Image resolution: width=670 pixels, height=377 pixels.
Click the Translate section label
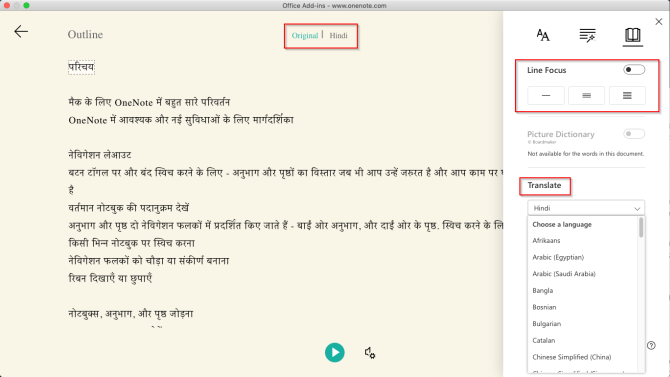pyautogui.click(x=544, y=186)
